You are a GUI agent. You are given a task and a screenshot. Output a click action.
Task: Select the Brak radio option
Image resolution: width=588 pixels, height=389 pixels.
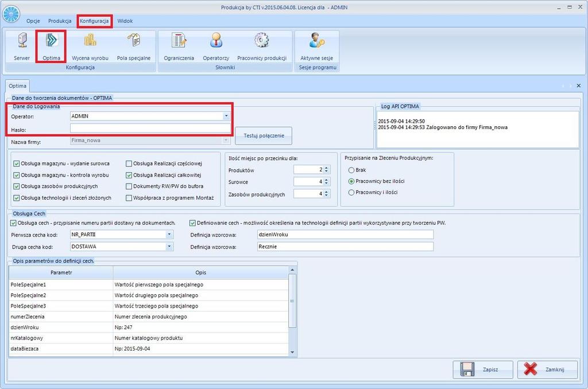tap(351, 170)
